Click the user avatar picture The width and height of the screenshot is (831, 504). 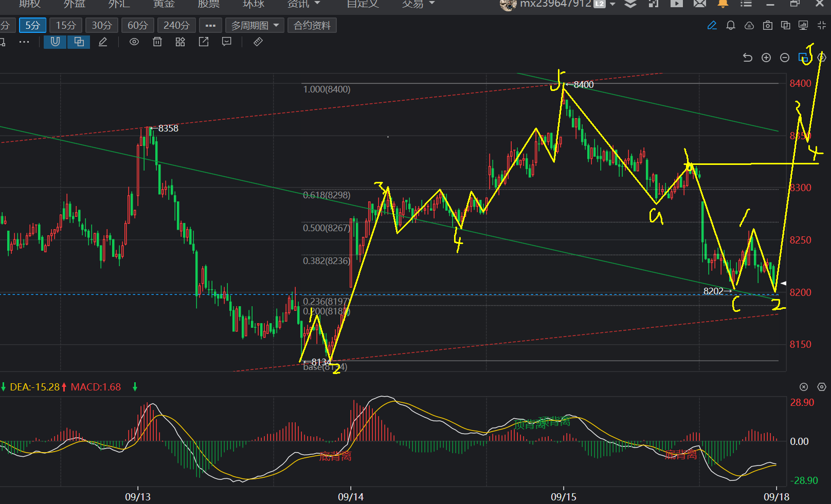508,4
